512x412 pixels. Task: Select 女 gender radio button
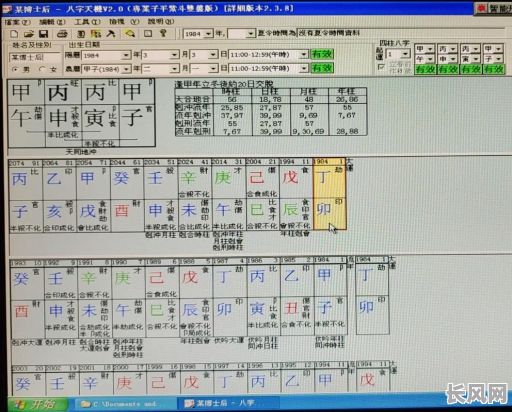(42, 69)
